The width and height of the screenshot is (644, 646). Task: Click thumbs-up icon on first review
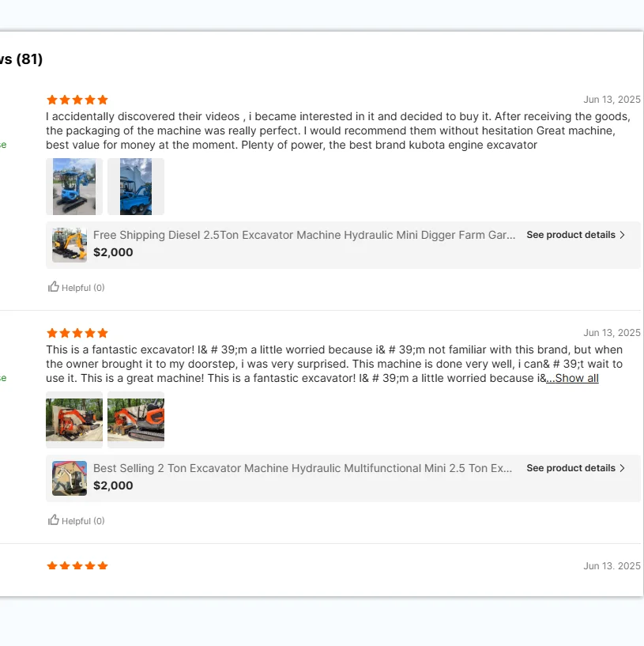point(54,287)
